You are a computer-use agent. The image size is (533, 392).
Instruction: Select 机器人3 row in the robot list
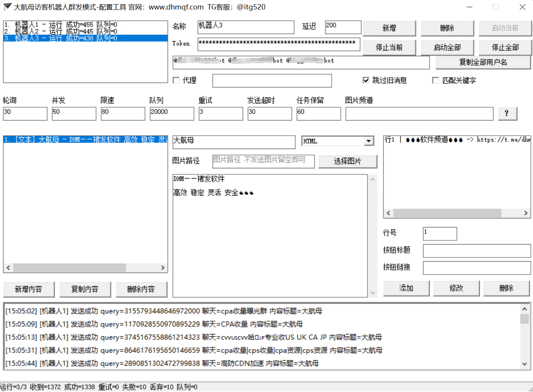coord(85,38)
